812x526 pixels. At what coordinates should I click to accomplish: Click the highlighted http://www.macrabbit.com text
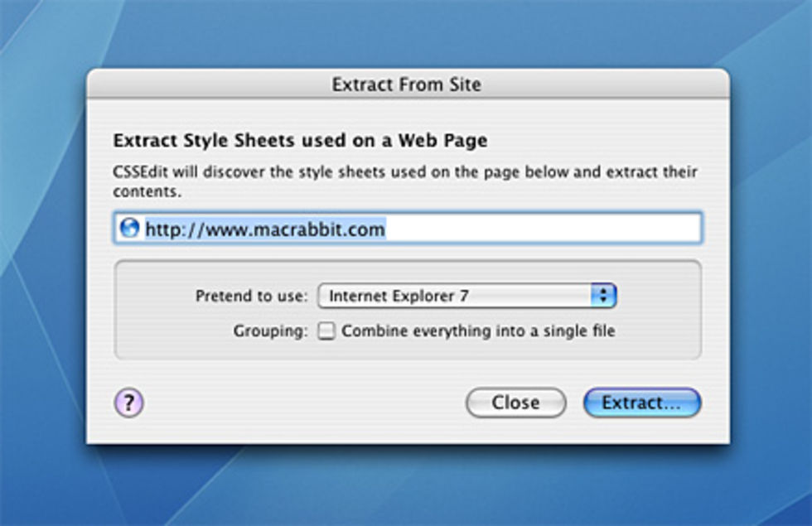click(265, 229)
